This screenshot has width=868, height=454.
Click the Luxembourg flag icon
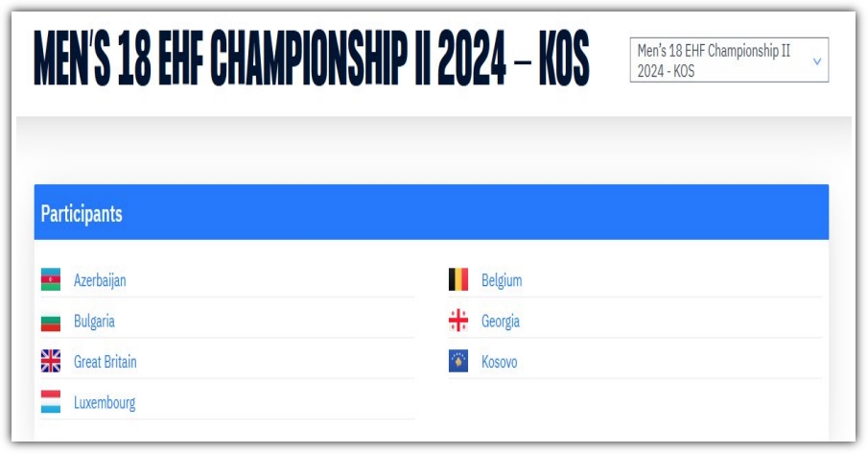click(x=51, y=401)
